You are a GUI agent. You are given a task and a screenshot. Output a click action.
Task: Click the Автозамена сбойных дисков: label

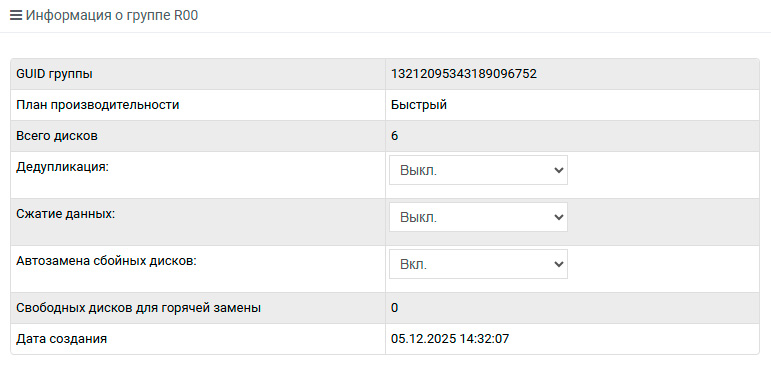pyautogui.click(x=106, y=261)
